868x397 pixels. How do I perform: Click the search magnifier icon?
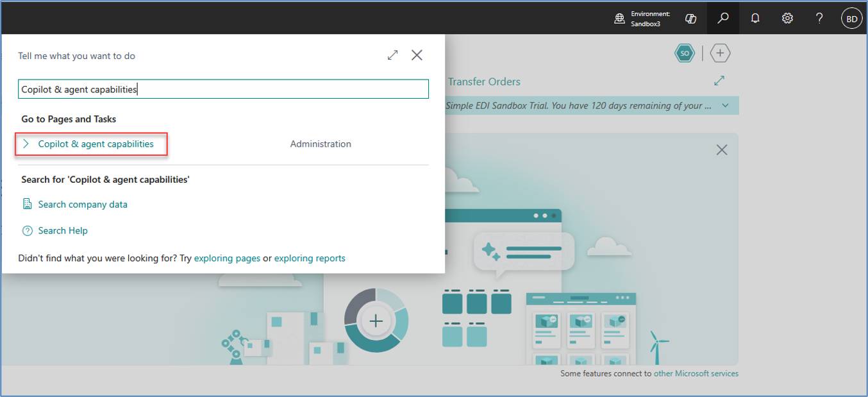tap(723, 19)
